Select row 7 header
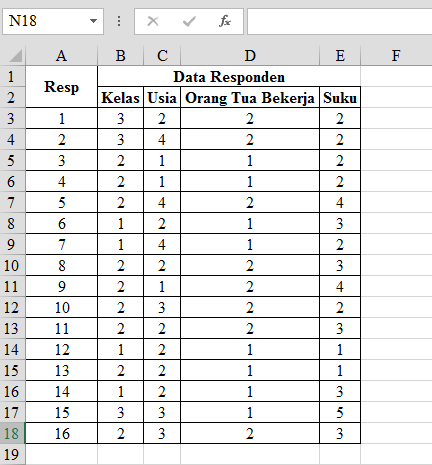432x465 pixels. tap(12, 202)
